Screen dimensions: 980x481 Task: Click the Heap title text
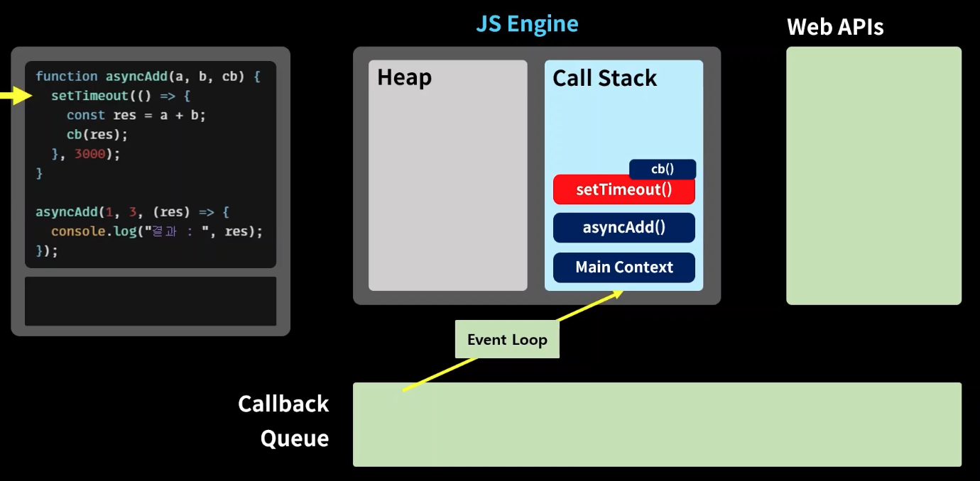coord(404,77)
